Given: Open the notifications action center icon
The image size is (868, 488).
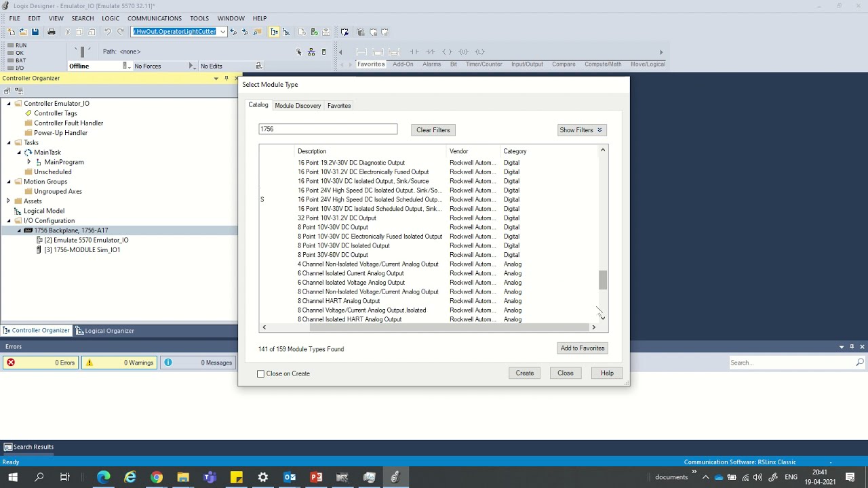Looking at the screenshot, I should pyautogui.click(x=850, y=477).
